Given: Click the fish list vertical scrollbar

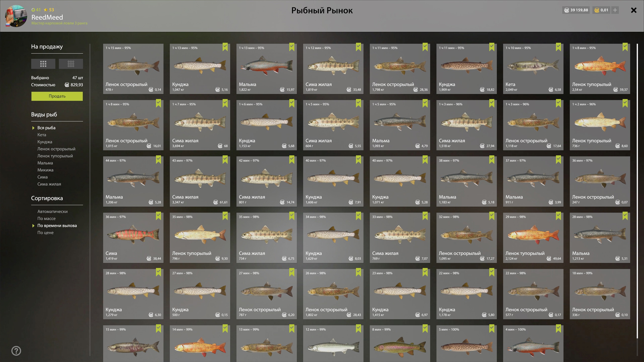Looking at the screenshot, I should [637, 191].
